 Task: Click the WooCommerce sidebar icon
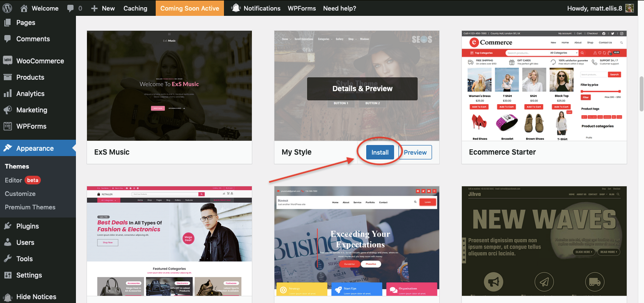click(8, 61)
